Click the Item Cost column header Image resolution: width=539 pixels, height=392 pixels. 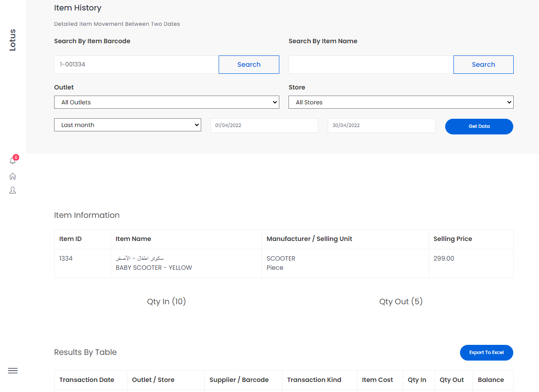[378, 380]
